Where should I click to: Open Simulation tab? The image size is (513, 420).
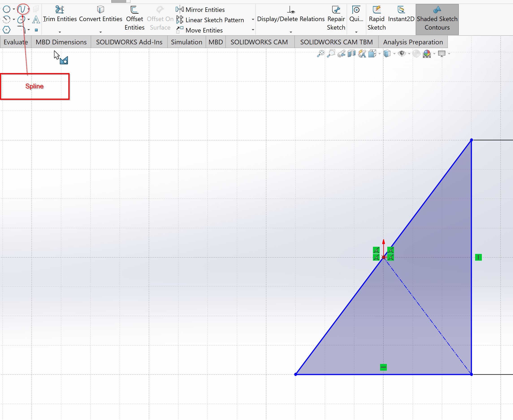186,42
